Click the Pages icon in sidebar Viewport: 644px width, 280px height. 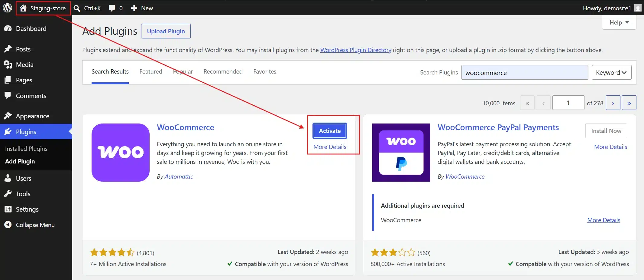8,80
